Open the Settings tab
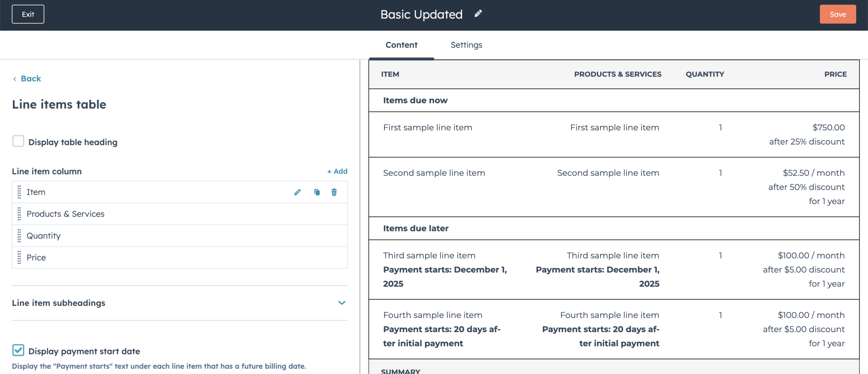Screen dimensions: 868x374 point(467,45)
